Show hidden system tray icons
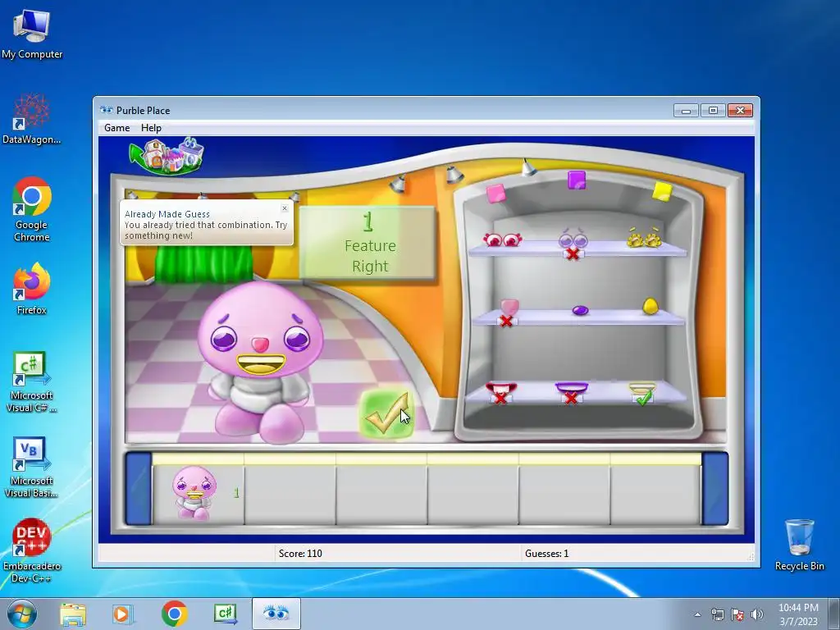Image resolution: width=840 pixels, height=630 pixels. pos(697,614)
